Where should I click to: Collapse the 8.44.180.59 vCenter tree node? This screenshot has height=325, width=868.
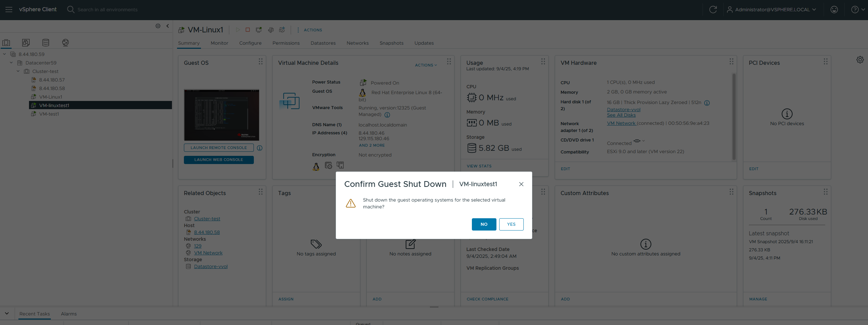tap(4, 54)
